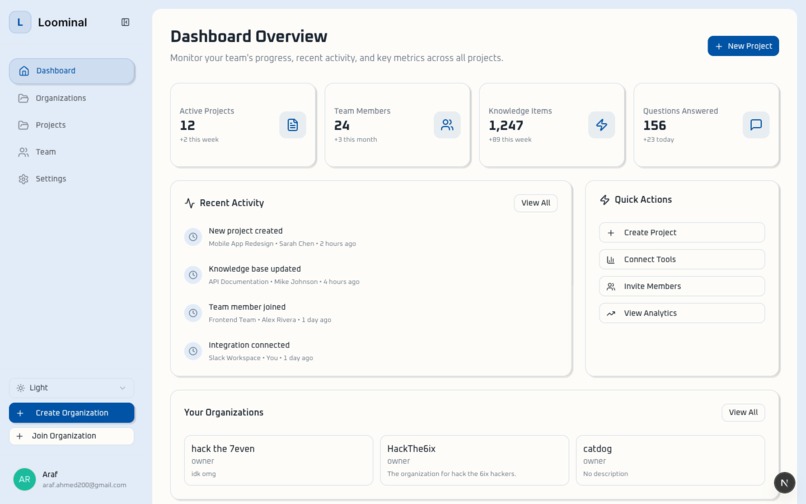Click the '+23 today' text

click(x=658, y=139)
